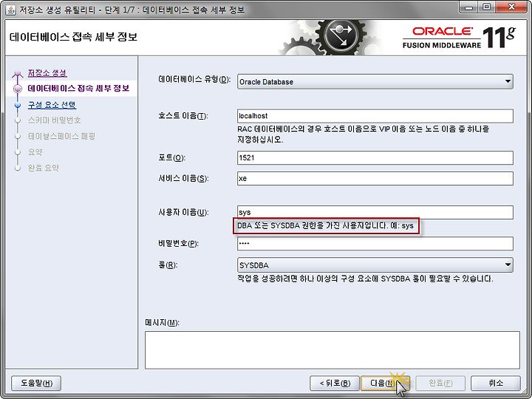Open the 롤 SYSDBA dropdown
The image size is (532, 399).
(375, 265)
